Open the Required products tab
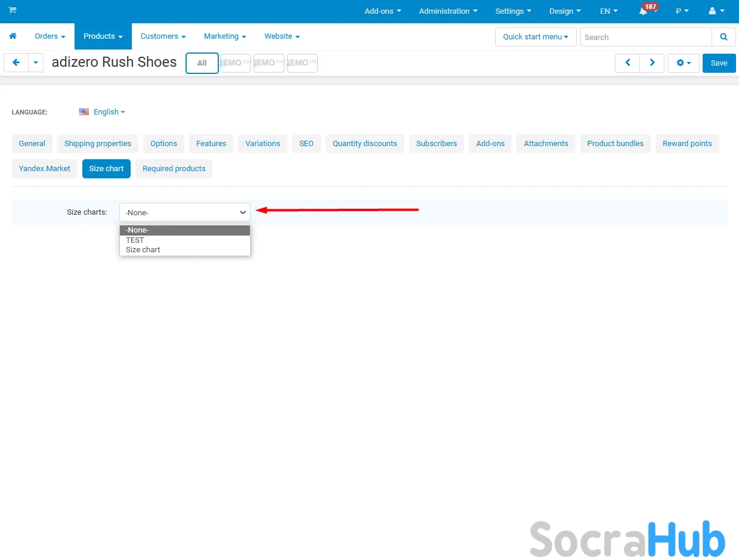 [174, 169]
